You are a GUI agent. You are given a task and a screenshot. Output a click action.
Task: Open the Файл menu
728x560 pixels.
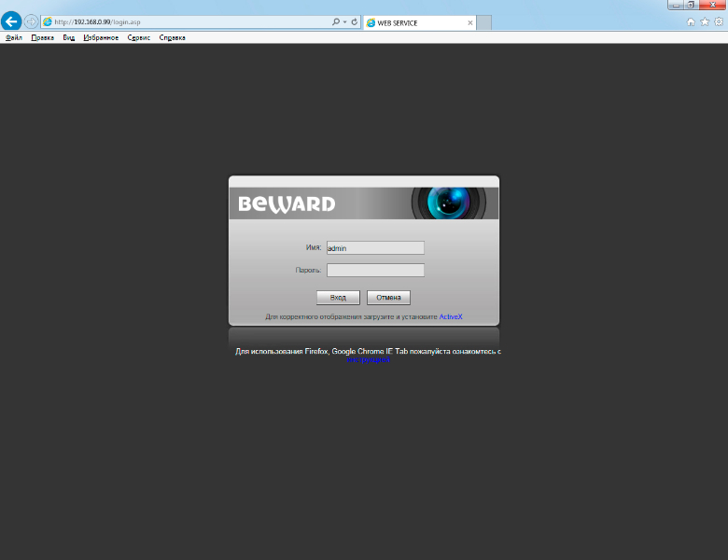pyautogui.click(x=14, y=37)
